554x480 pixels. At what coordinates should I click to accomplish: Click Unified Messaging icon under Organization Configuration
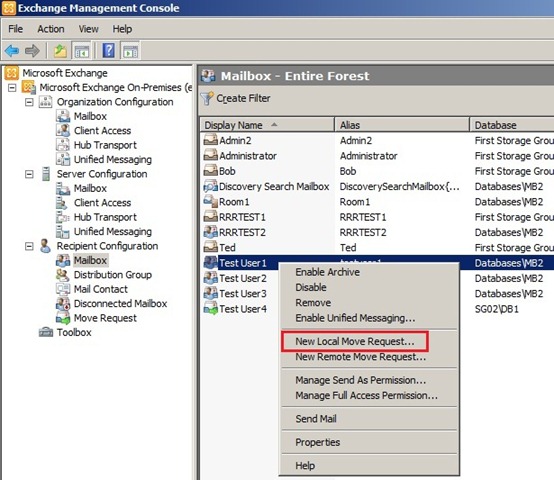tap(63, 159)
